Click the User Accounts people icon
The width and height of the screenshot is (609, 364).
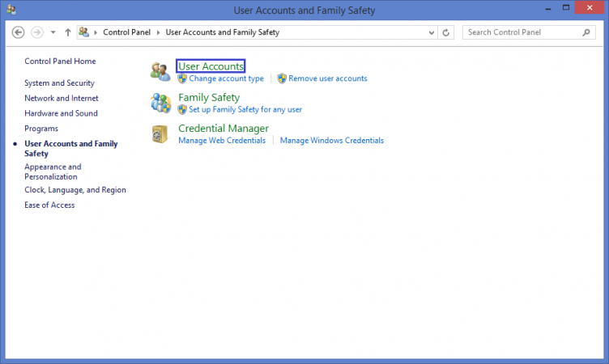pyautogui.click(x=160, y=72)
